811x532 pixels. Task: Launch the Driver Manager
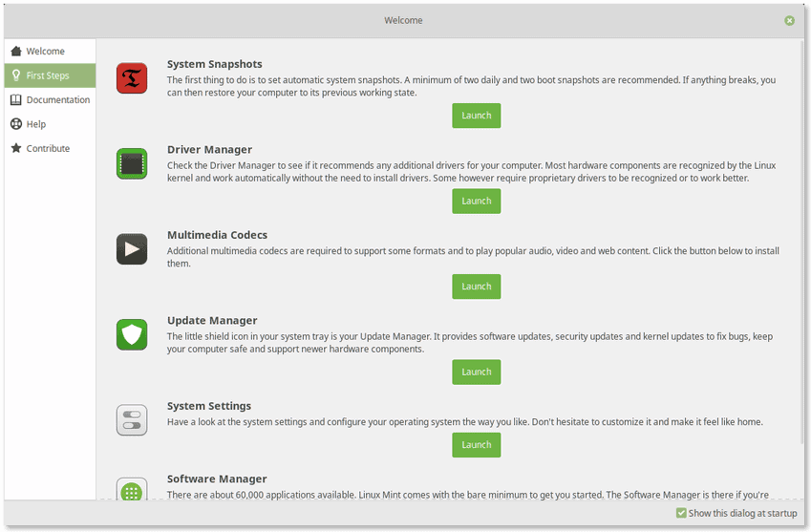pyautogui.click(x=477, y=201)
